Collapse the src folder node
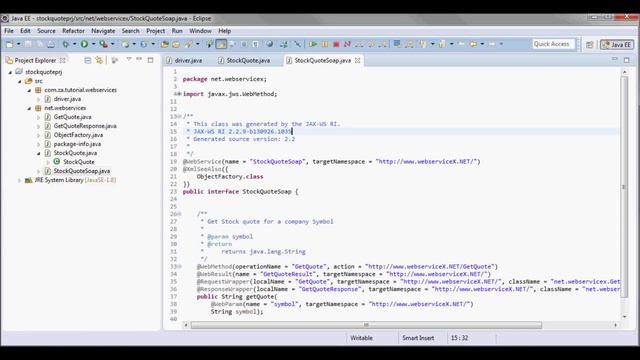 (19, 81)
